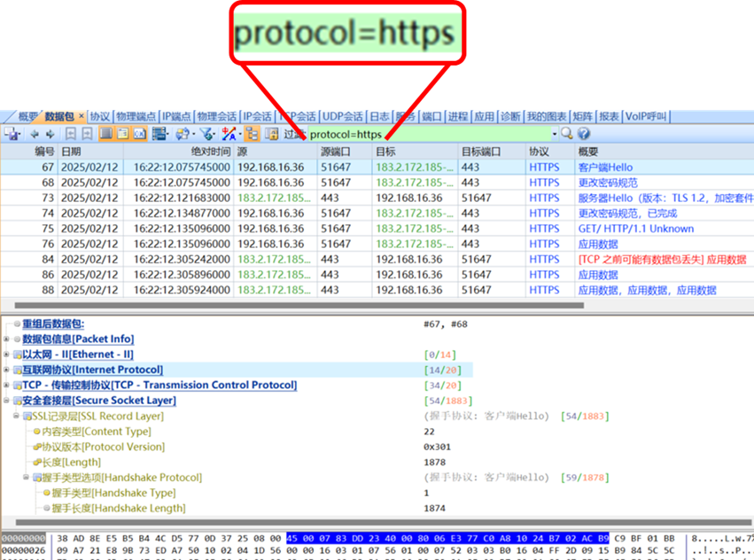The image size is (754, 560).
Task: Jump to next bookmarked packet icon
Action: (87, 134)
